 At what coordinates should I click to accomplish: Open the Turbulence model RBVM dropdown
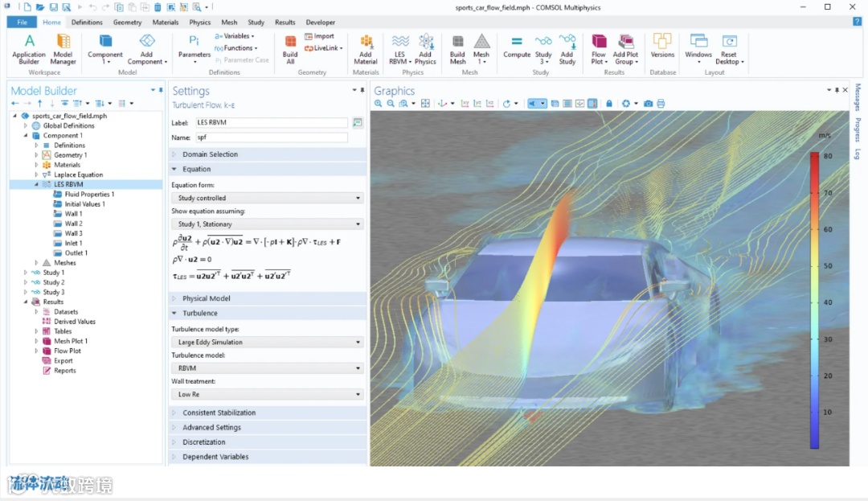[x=268, y=368]
